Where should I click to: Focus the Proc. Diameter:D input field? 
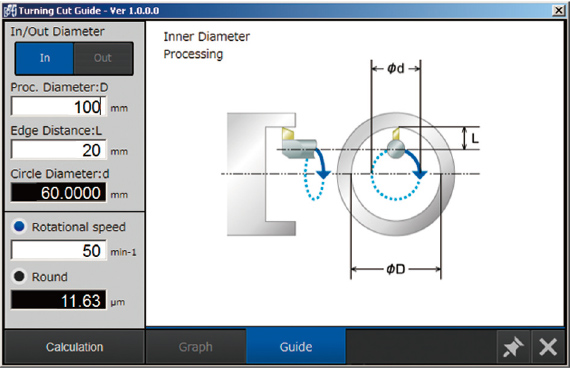[x=59, y=107]
